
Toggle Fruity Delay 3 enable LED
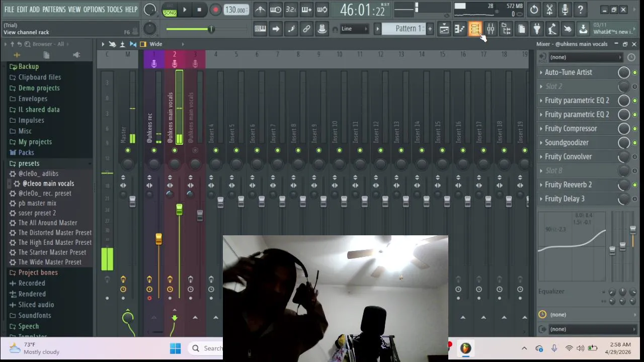pos(634,200)
